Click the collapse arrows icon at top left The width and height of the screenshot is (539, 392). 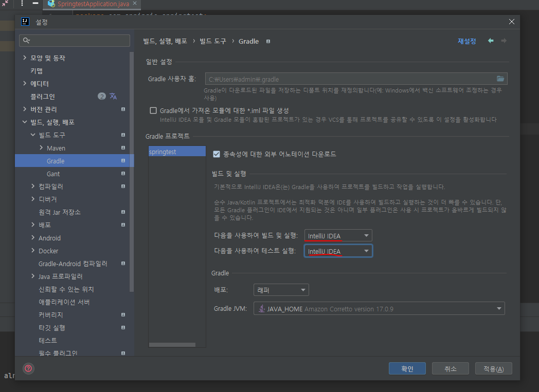(5, 3)
